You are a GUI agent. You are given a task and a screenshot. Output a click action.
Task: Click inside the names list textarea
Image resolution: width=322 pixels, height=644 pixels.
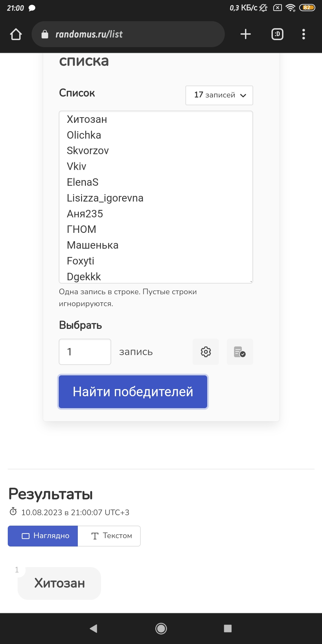[x=156, y=197]
